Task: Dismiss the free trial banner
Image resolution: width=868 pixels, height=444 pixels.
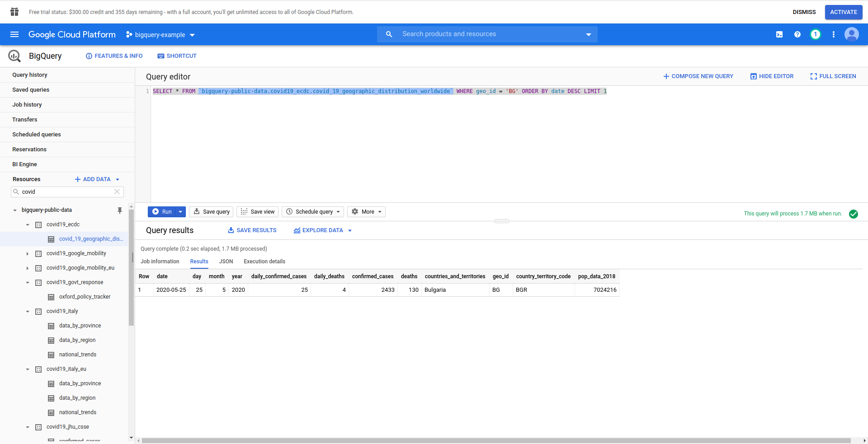Action: [804, 12]
